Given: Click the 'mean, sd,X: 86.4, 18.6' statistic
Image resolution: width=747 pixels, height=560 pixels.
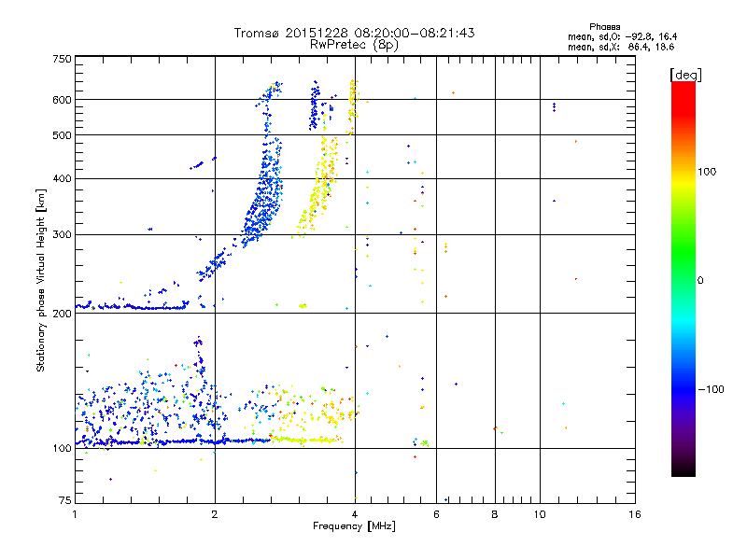Looking at the screenshot, I should click(x=621, y=47).
